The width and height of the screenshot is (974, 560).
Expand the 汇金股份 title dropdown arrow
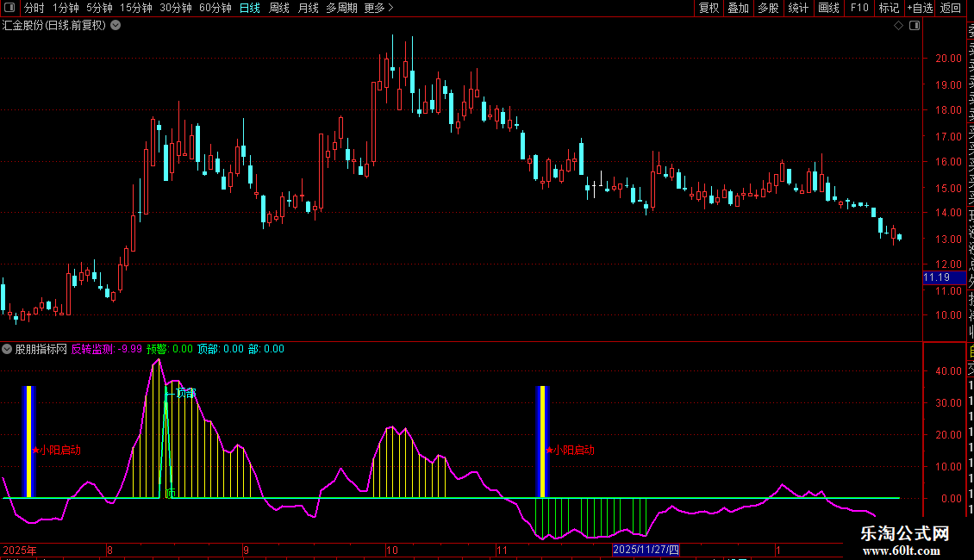[116, 25]
